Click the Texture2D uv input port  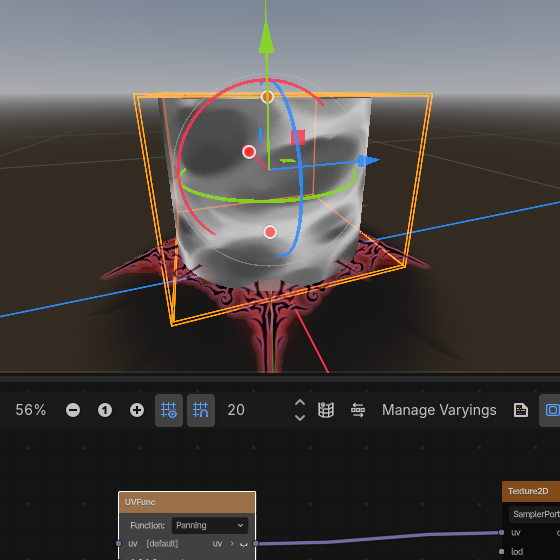coord(501,532)
